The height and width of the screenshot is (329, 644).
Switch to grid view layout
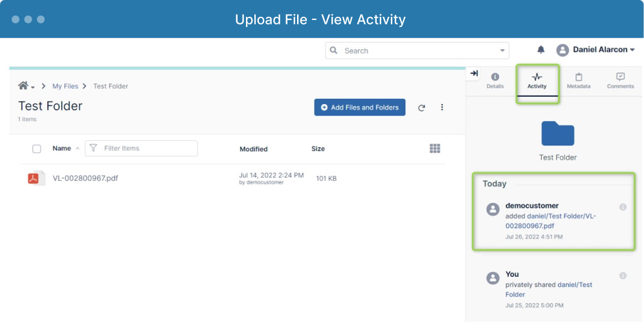435,149
